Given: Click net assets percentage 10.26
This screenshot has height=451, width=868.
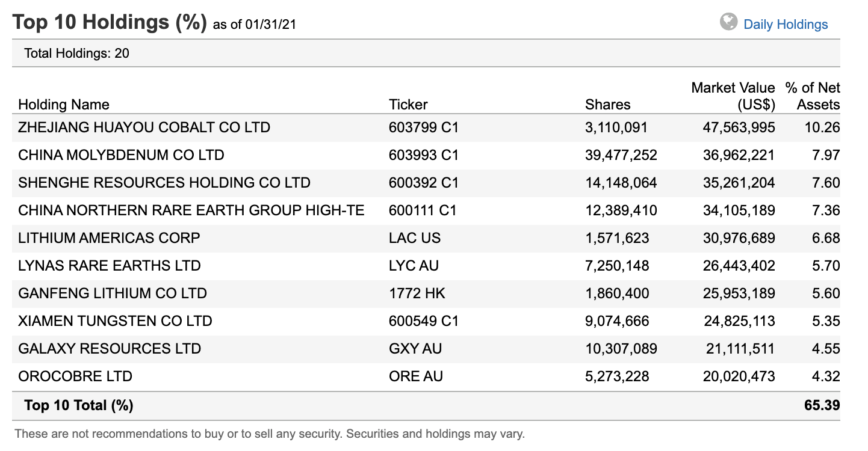Looking at the screenshot, I should coord(822,127).
